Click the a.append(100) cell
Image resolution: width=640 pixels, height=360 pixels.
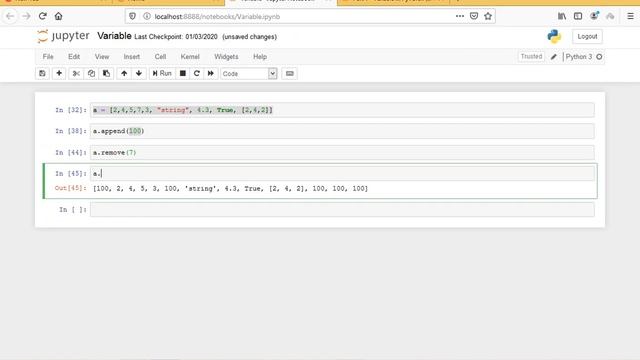[x=342, y=131]
